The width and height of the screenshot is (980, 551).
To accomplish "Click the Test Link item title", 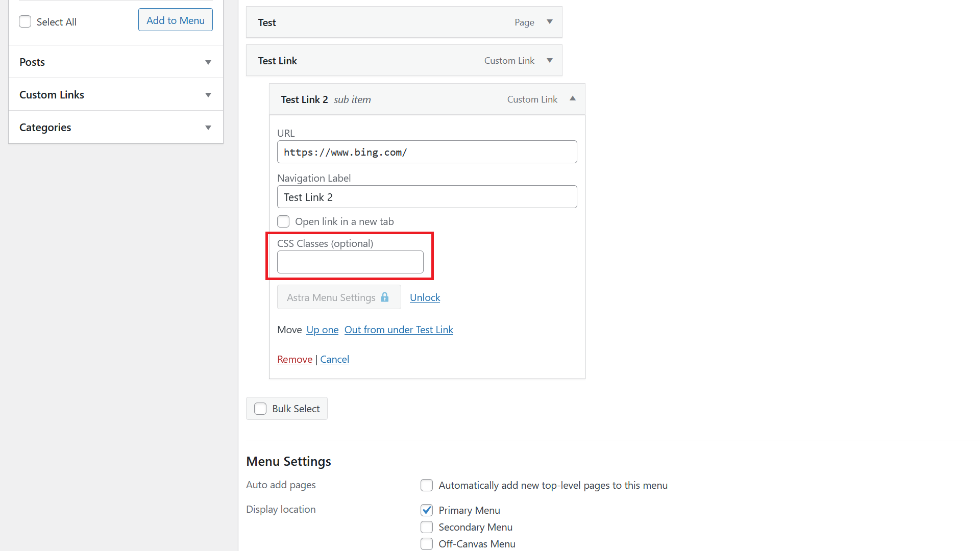I will point(277,61).
